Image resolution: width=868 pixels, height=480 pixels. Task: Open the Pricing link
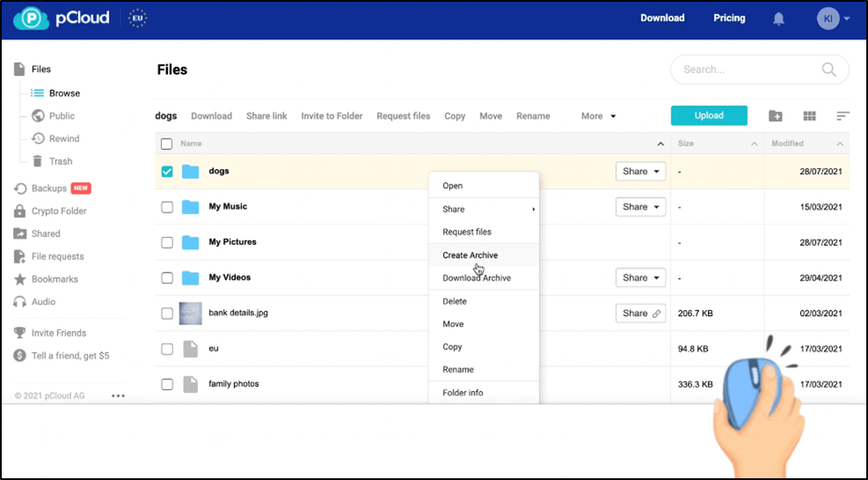[x=729, y=18]
